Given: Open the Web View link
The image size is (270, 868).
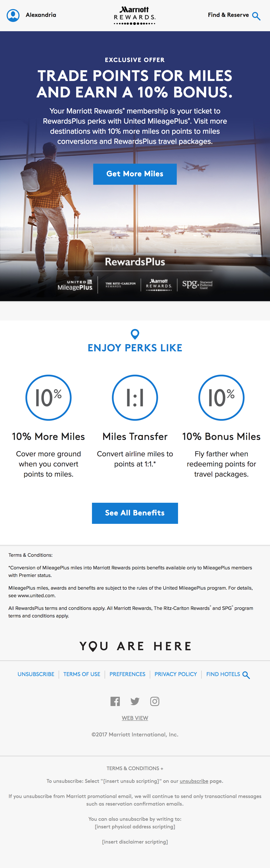Looking at the screenshot, I should click(x=135, y=718).
